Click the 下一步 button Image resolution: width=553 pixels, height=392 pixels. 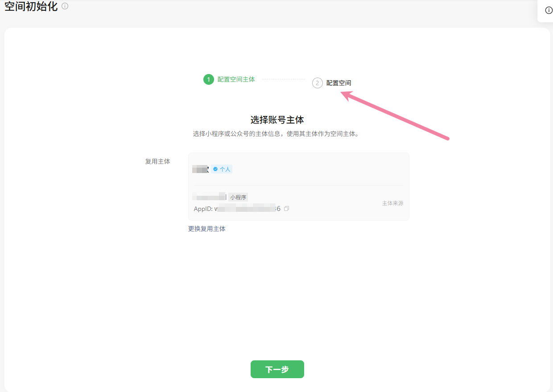(277, 369)
